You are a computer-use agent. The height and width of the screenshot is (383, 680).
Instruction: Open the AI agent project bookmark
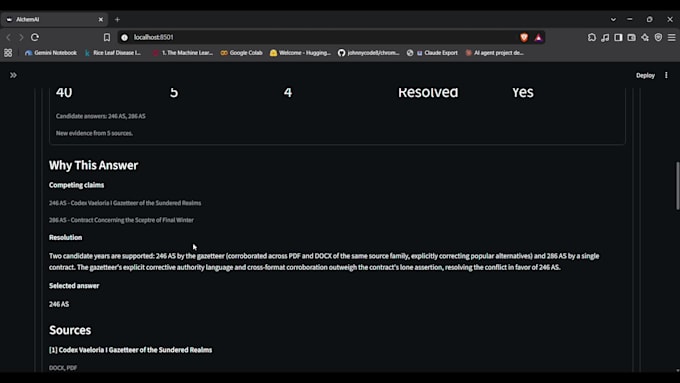pyautogui.click(x=494, y=53)
